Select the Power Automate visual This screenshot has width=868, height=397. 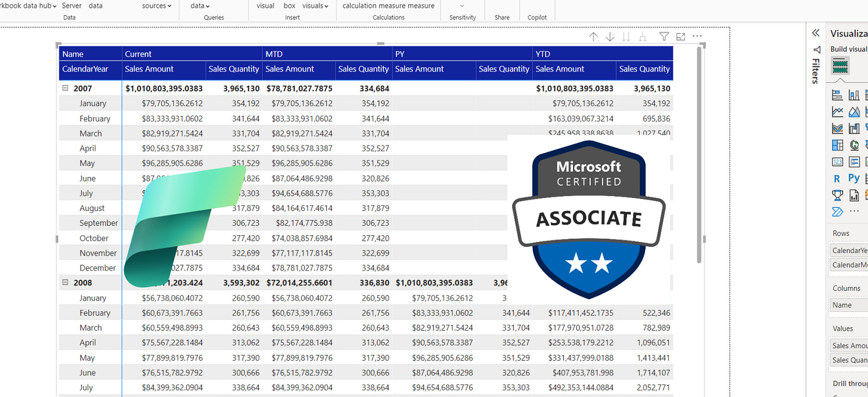(837, 212)
